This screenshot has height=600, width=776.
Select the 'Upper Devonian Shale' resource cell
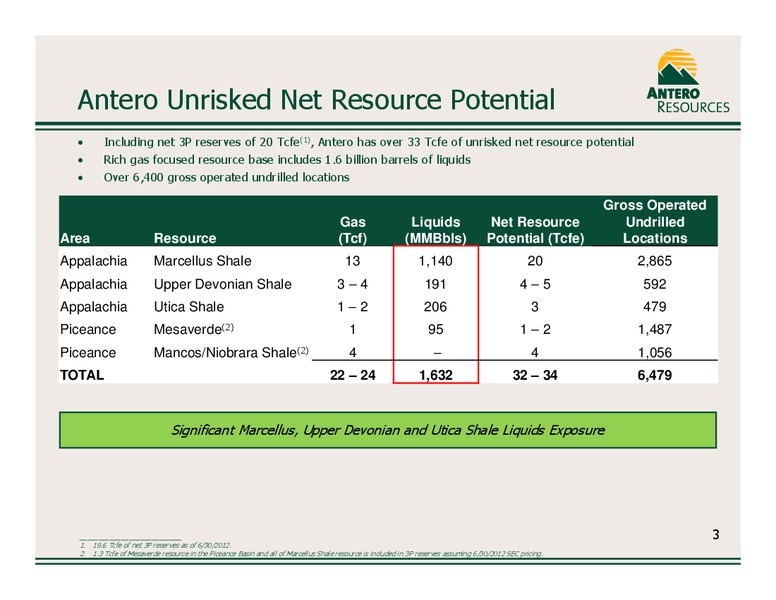[x=223, y=284]
